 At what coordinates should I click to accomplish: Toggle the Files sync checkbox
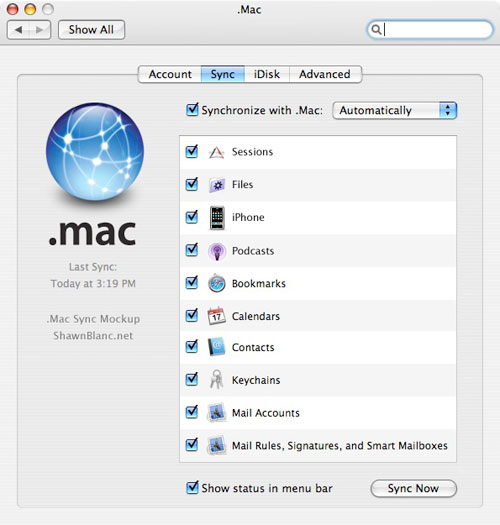pos(192,184)
